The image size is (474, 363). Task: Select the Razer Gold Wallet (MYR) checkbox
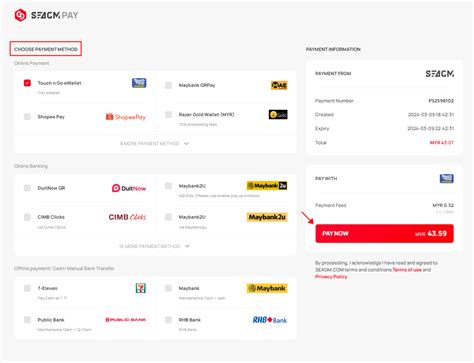pos(168,115)
